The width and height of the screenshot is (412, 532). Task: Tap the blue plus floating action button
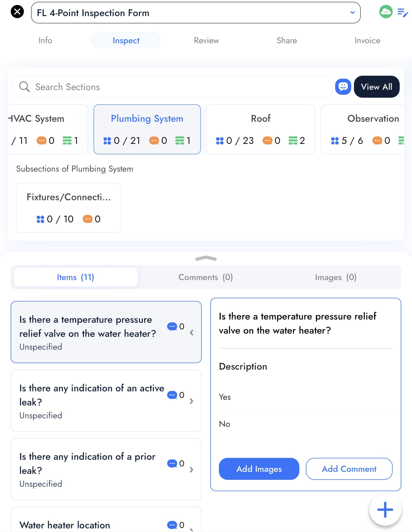pyautogui.click(x=385, y=510)
